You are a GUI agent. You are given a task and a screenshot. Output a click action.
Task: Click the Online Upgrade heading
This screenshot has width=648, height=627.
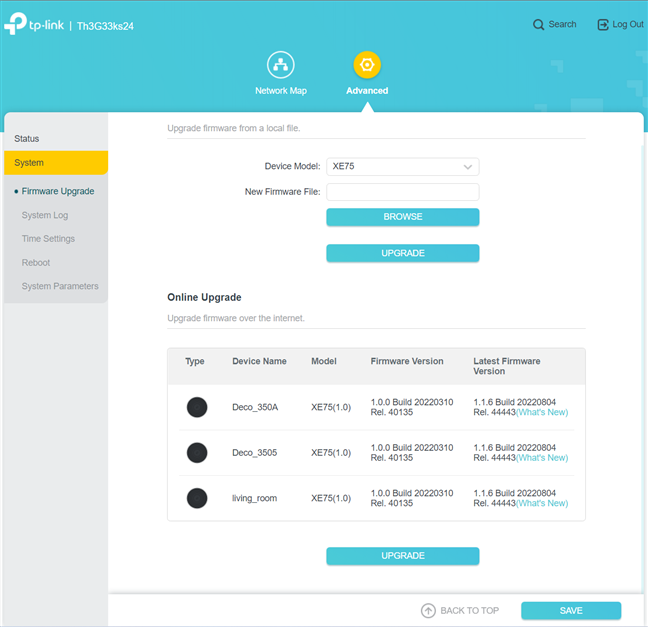(x=204, y=298)
